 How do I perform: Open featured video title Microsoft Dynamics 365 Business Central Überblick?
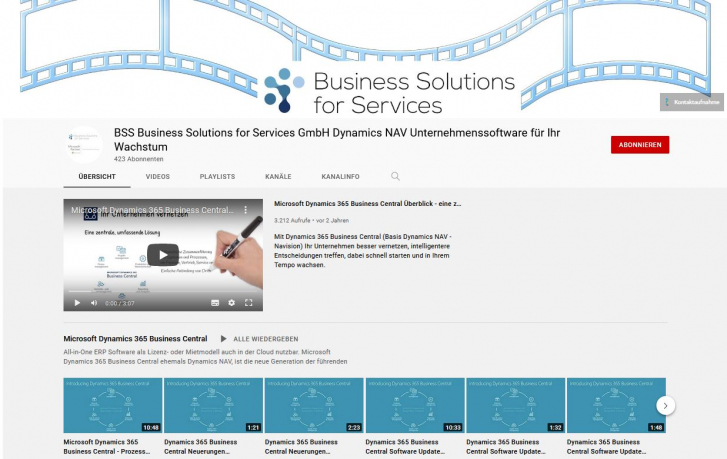coord(367,204)
